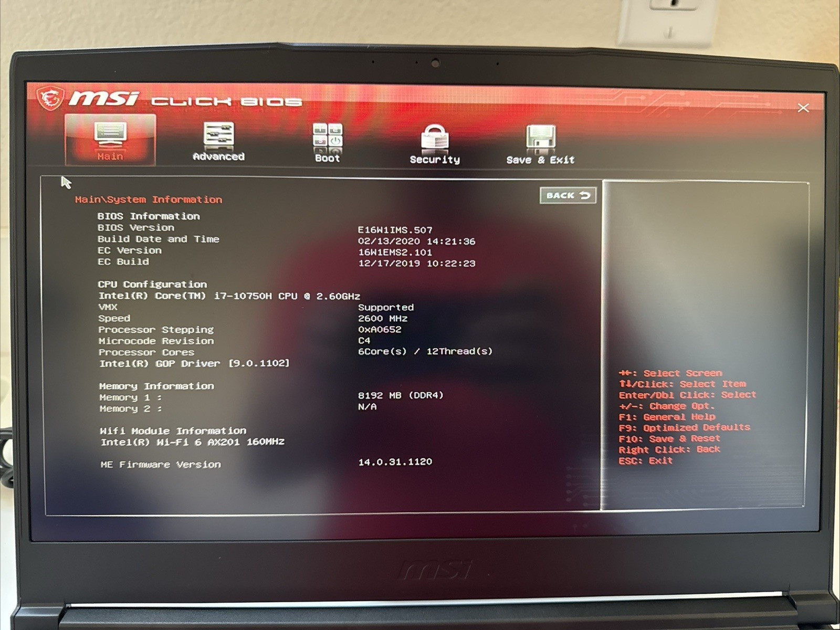Click the Wifi Module Information heading
This screenshot has height=630, width=840.
click(173, 430)
